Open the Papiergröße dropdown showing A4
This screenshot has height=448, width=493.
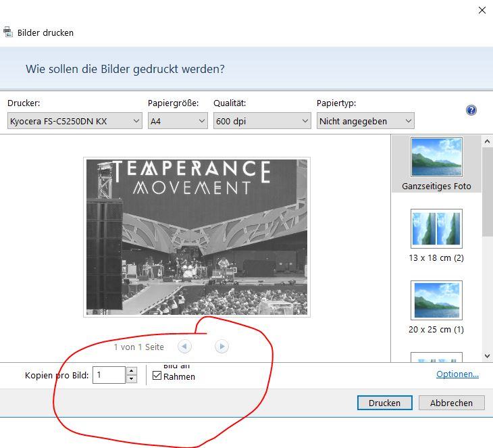click(178, 121)
